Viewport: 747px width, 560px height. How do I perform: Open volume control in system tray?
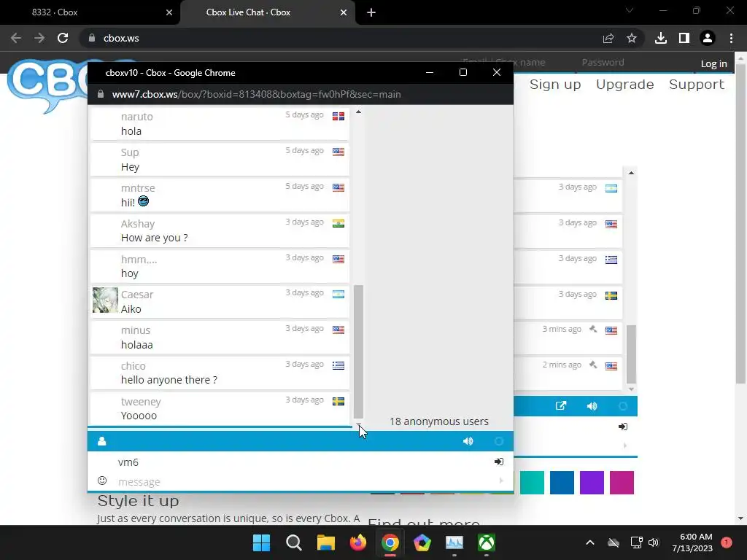[x=654, y=542]
